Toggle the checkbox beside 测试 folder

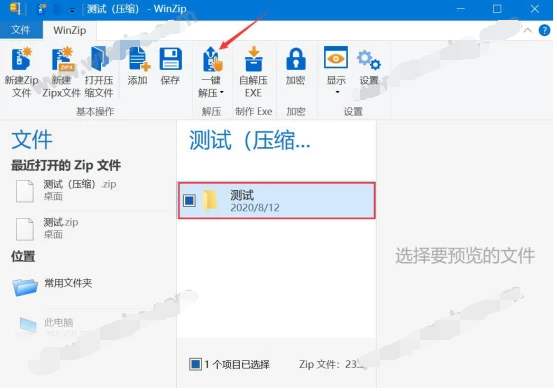pyautogui.click(x=189, y=201)
